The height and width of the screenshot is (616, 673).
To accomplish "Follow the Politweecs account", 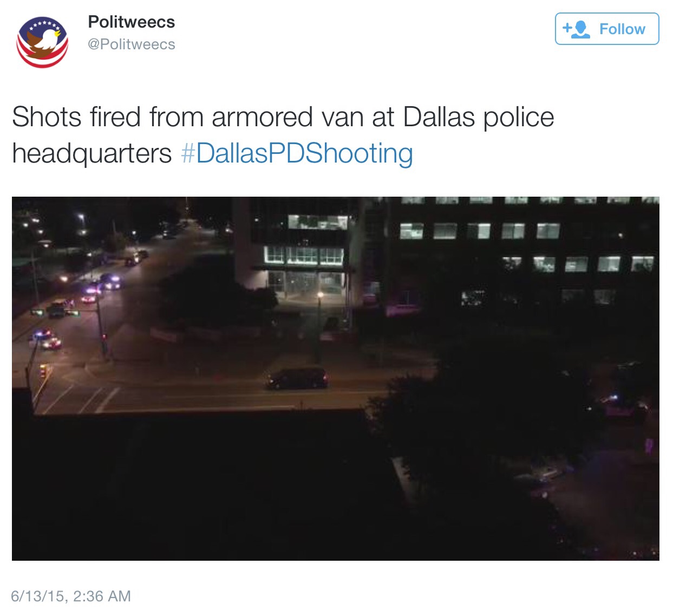I will [607, 29].
